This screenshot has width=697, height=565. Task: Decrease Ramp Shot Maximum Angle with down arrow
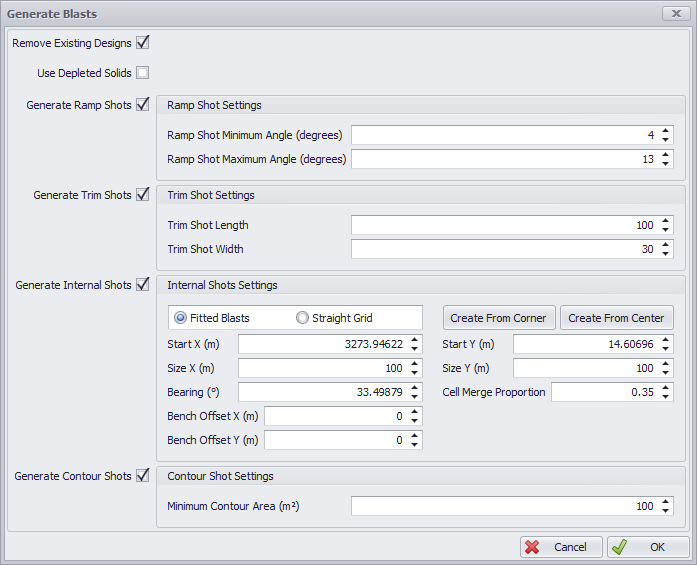(x=666, y=163)
